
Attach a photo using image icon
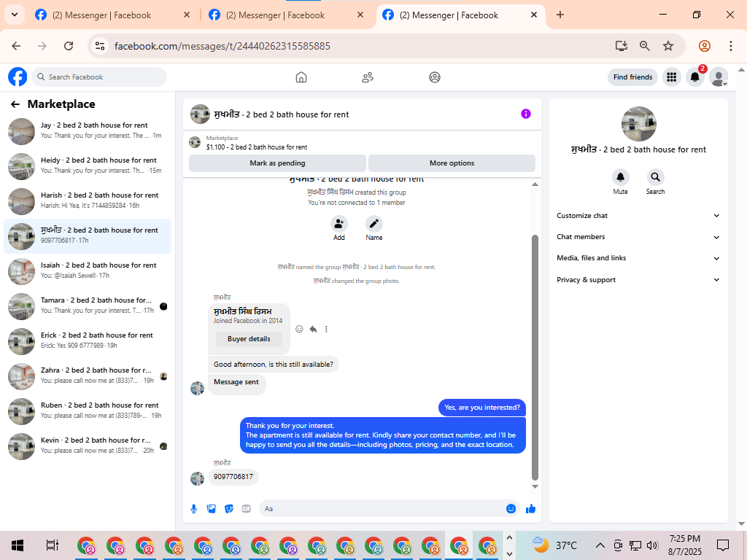coord(212,509)
